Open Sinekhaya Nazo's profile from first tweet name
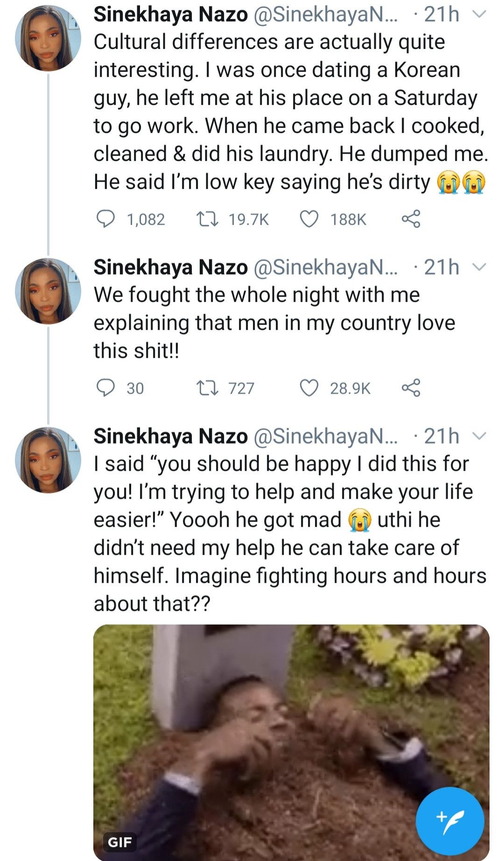The image size is (504, 861). pos(171,15)
